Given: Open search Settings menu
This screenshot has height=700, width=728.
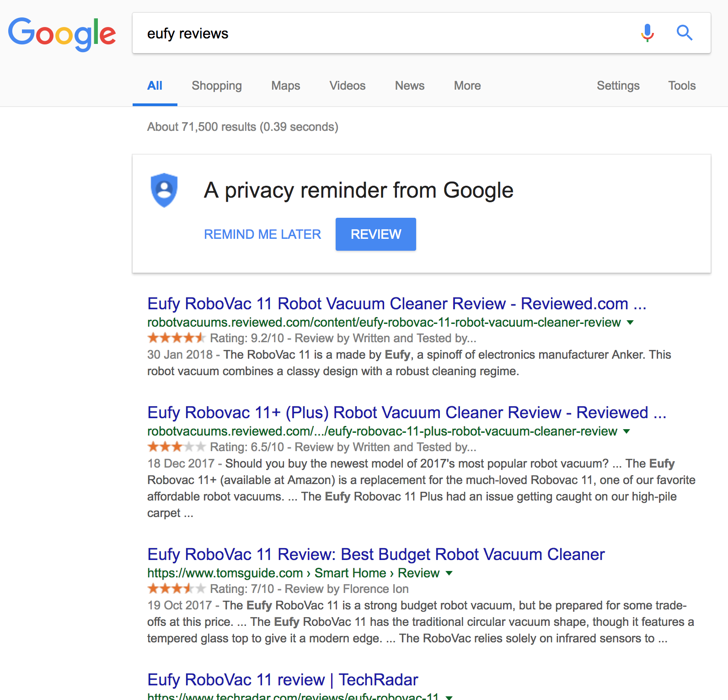Looking at the screenshot, I should click(618, 86).
